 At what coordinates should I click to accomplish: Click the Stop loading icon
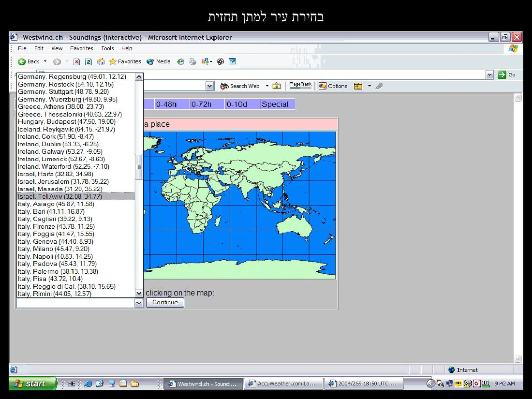[77, 62]
